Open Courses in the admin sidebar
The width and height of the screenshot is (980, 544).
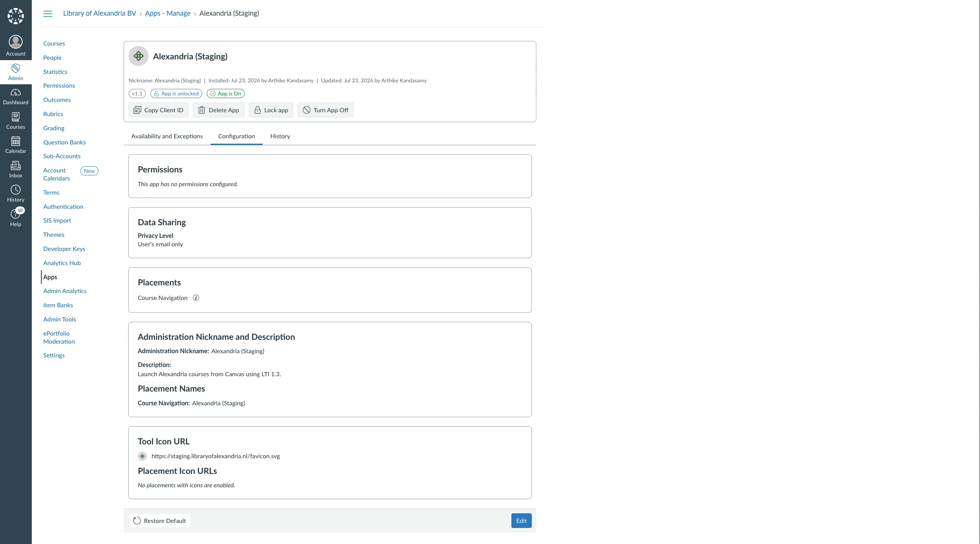[54, 44]
